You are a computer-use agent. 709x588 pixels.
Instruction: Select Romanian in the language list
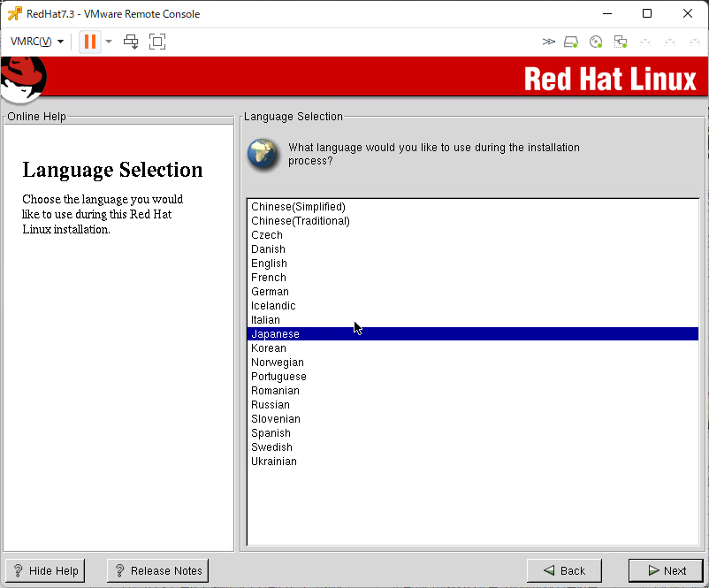pos(472,390)
